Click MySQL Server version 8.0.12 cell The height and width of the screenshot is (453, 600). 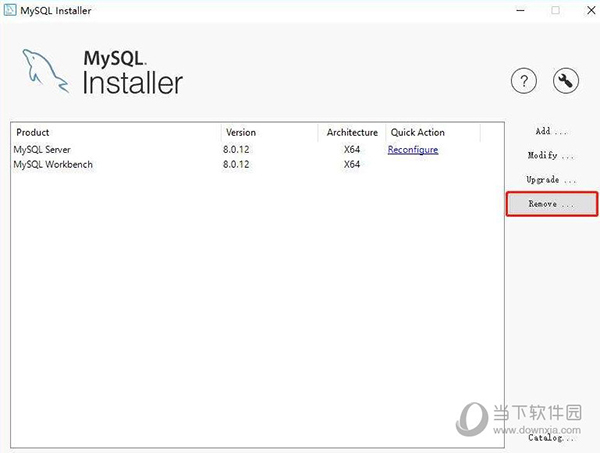pos(236,150)
